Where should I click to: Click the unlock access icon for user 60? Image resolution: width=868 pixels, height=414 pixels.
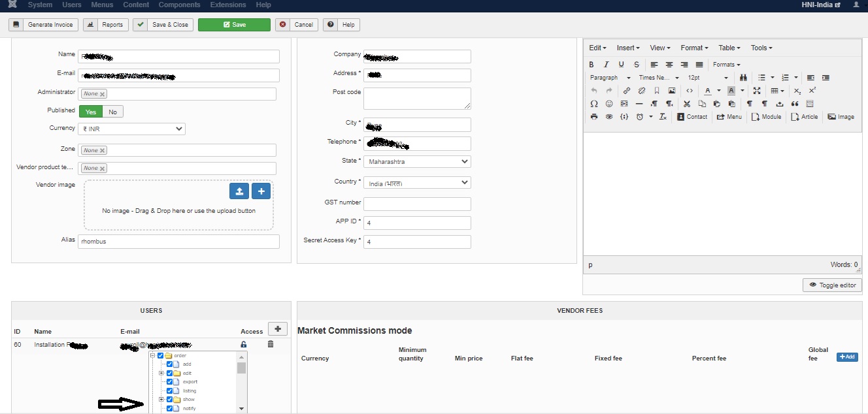[x=244, y=344]
